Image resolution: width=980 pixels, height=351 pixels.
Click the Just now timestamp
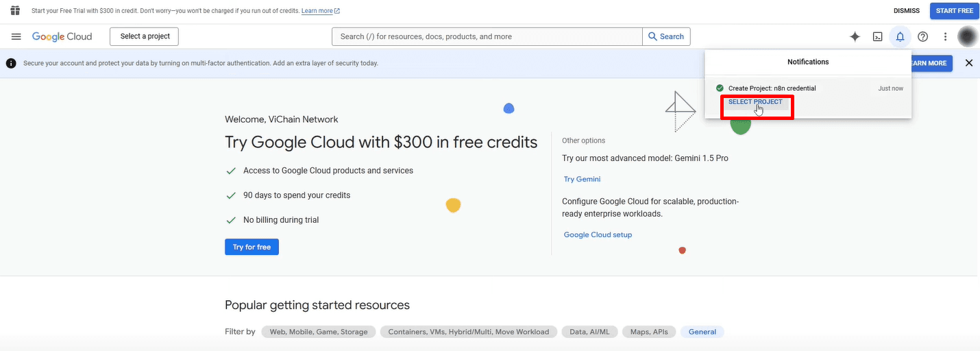890,88
